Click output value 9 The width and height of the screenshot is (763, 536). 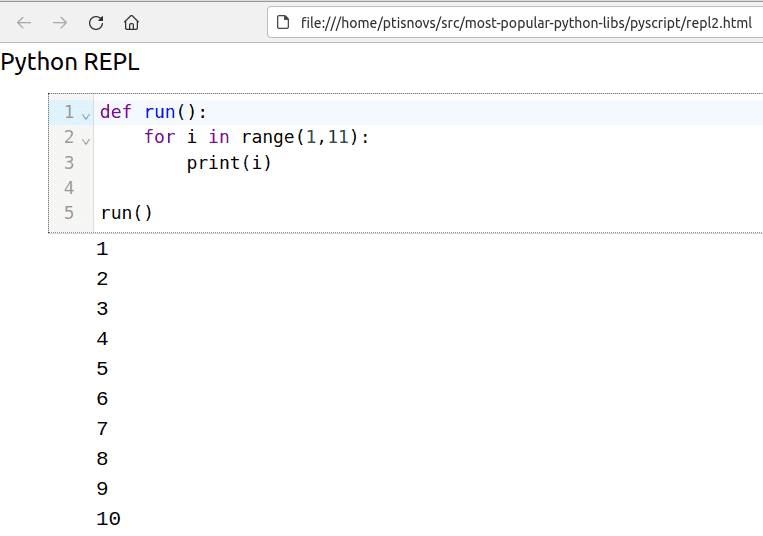pos(102,489)
